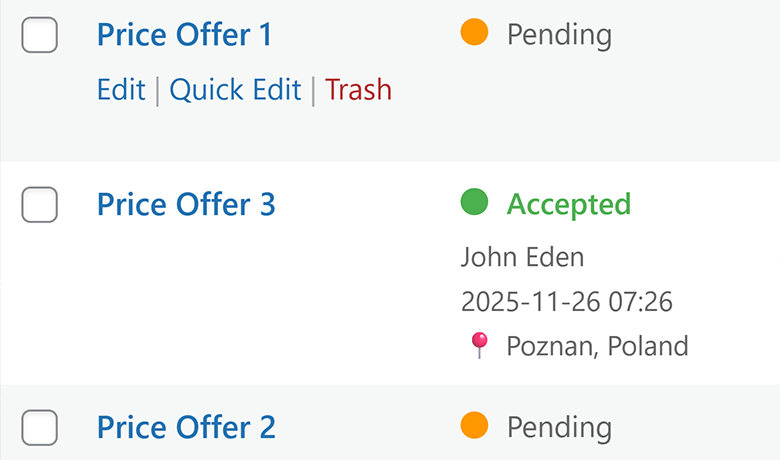This screenshot has height=460, width=780.
Task: Click the Pending label of Price Offer 2
Action: tap(559, 428)
